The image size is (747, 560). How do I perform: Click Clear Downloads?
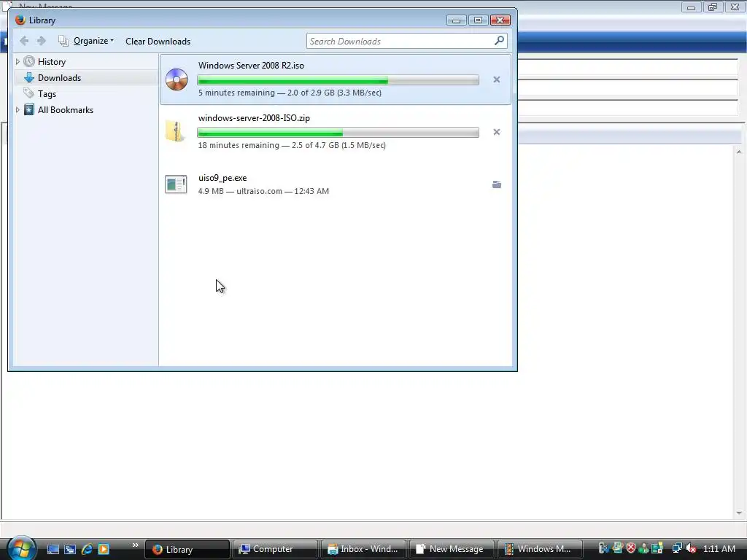point(158,42)
